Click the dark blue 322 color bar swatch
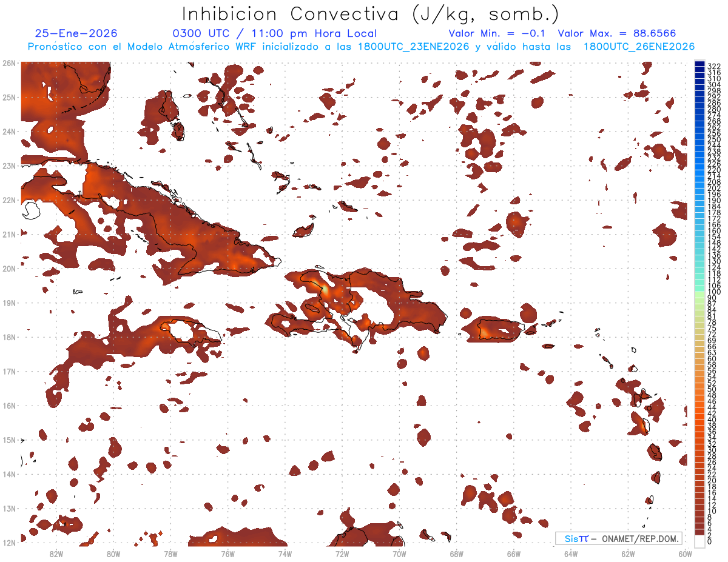This screenshot has width=728, height=562. (x=699, y=64)
